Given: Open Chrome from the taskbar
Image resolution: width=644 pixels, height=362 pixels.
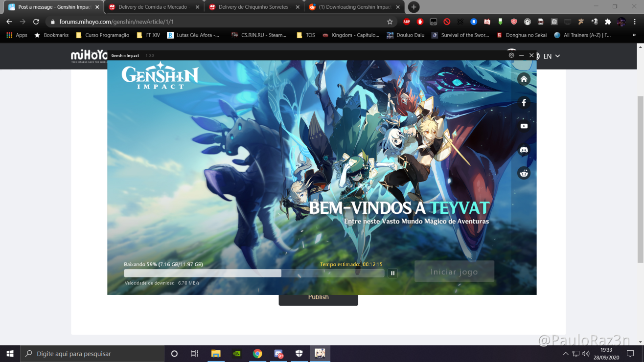Looking at the screenshot, I should pos(257,353).
